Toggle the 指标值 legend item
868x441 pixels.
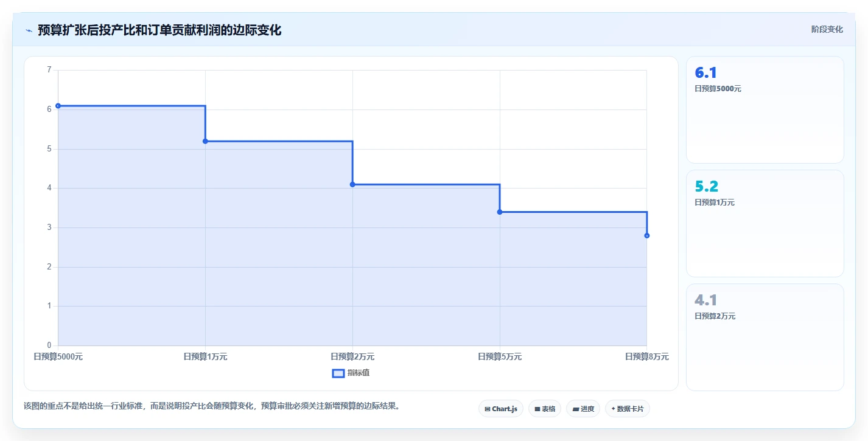click(x=351, y=373)
